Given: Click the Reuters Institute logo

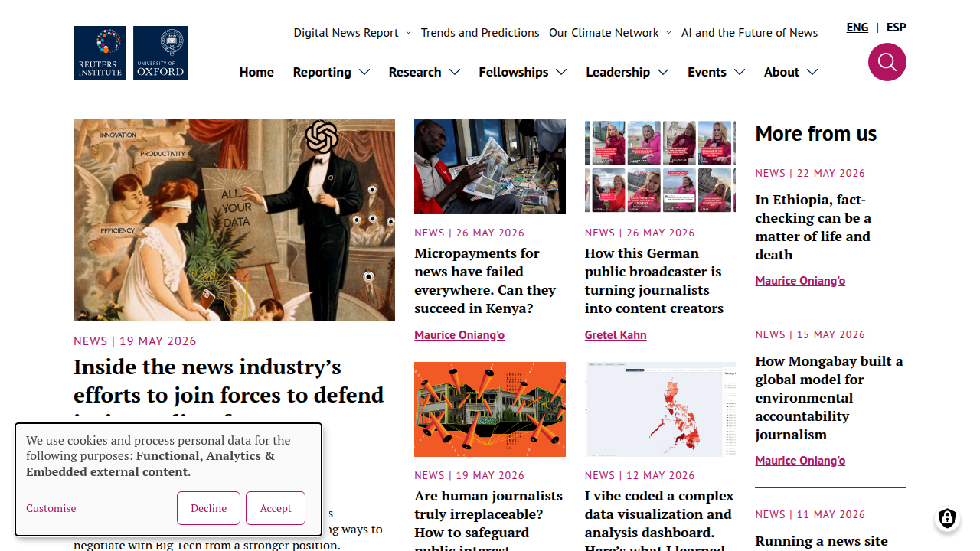Looking at the screenshot, I should pyautogui.click(x=100, y=54).
